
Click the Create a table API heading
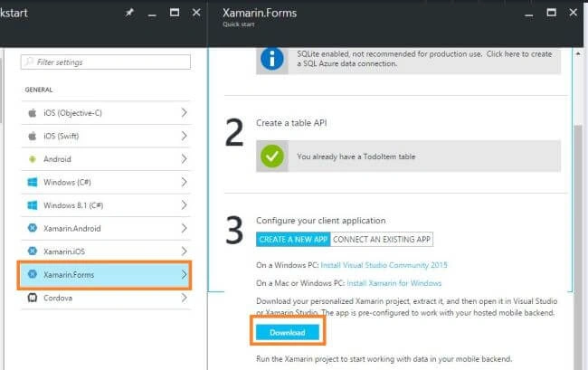[x=291, y=123]
